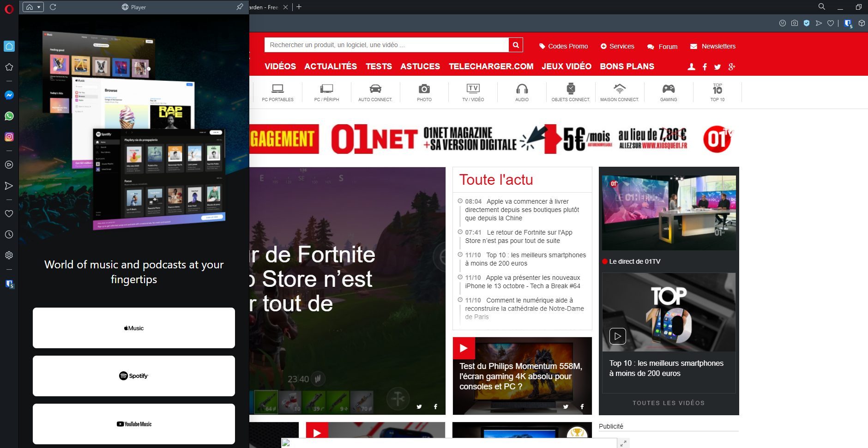Choose Apple Music service
The width and height of the screenshot is (868, 448).
tap(134, 328)
